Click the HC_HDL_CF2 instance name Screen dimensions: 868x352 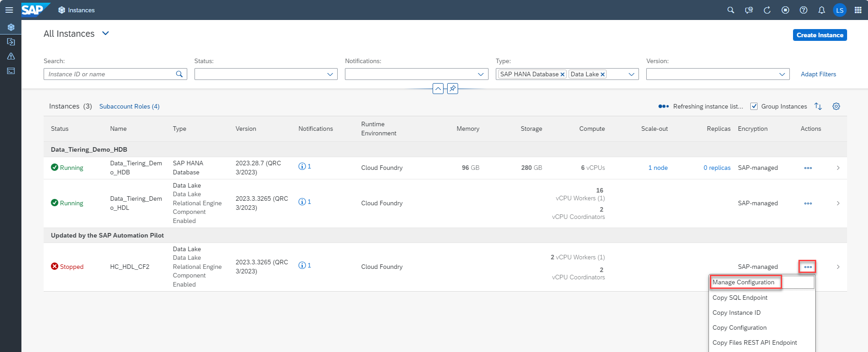(x=130, y=267)
